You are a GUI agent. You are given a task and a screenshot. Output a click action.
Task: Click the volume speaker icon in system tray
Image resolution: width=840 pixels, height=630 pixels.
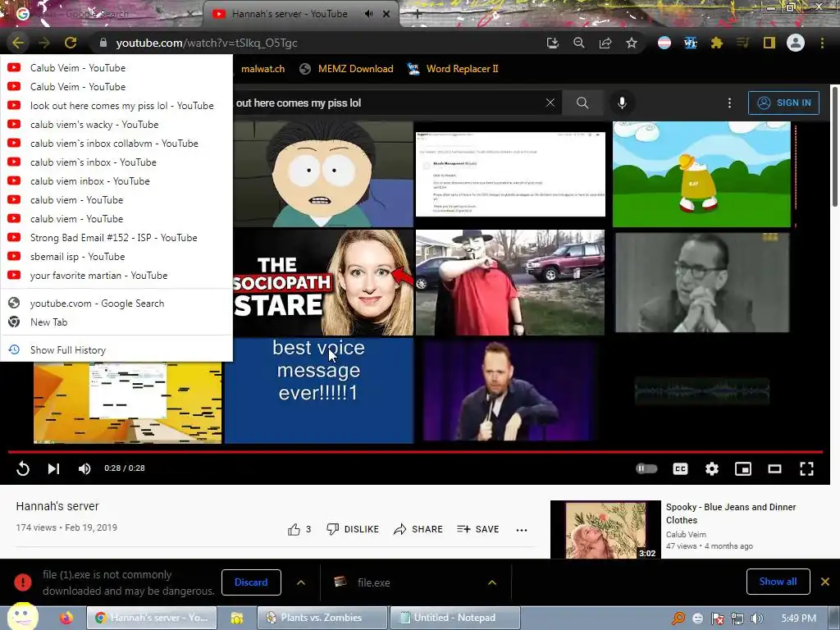coord(757,619)
